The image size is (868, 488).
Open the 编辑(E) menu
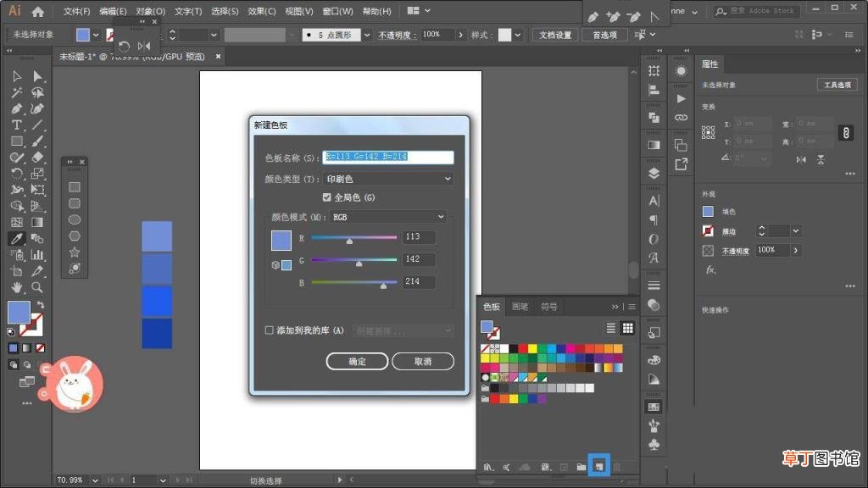[x=113, y=11]
